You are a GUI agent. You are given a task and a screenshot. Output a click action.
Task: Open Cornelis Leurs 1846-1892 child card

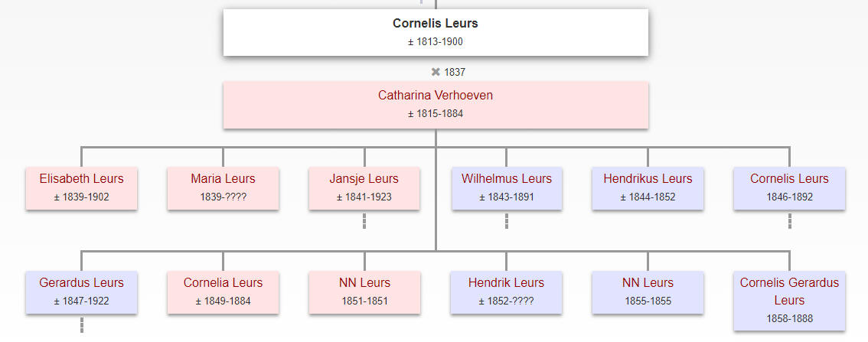789,188
